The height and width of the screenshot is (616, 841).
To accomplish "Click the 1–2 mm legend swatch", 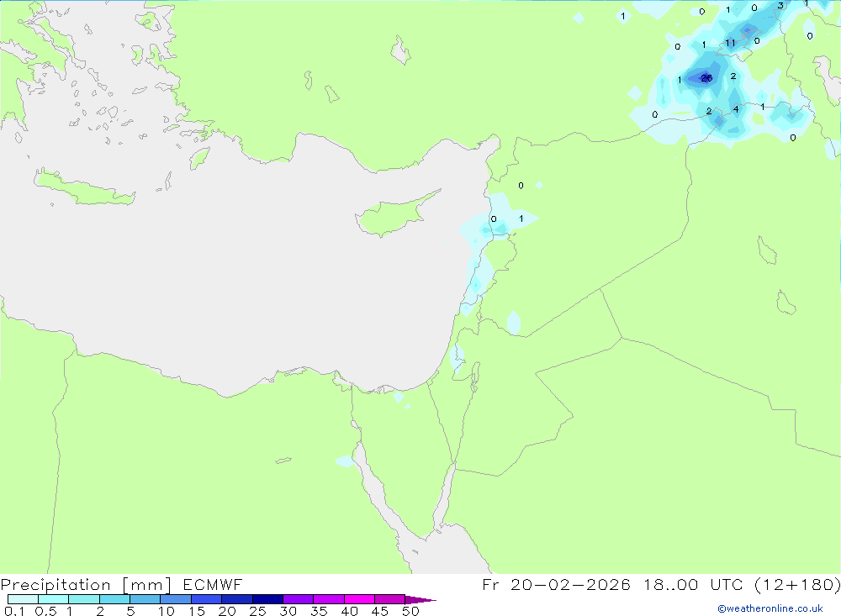I will (84, 599).
